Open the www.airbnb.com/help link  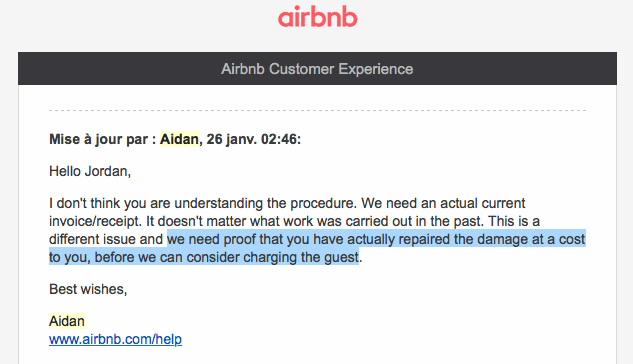[x=115, y=339]
